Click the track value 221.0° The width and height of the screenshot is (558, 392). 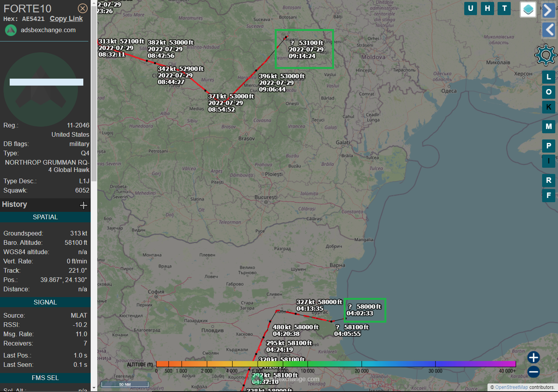point(78,271)
